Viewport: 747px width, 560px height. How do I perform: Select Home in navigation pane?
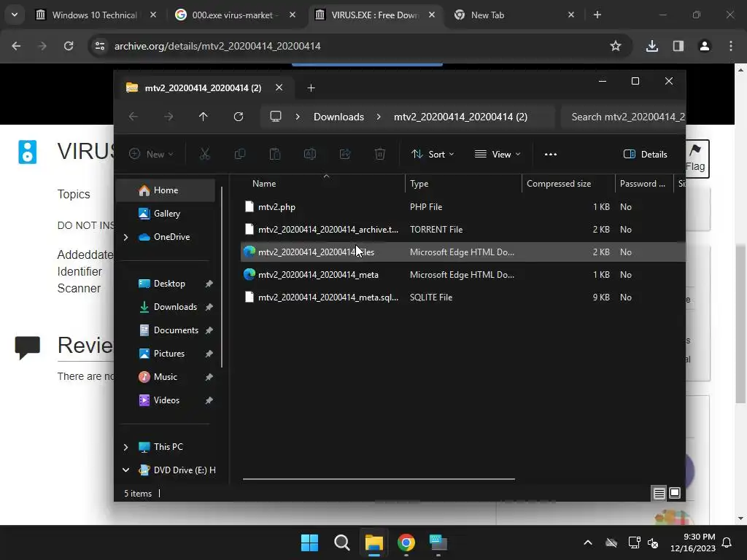pyautogui.click(x=166, y=190)
